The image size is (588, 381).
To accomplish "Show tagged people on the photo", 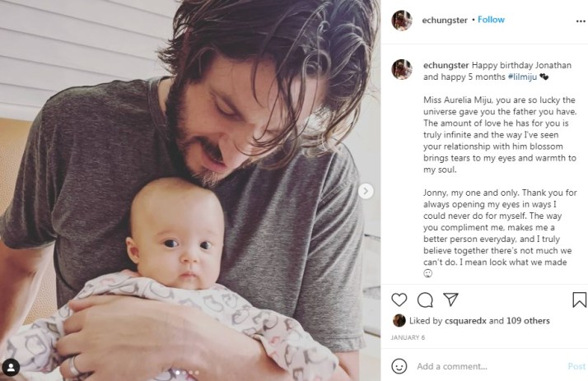I will [11, 368].
